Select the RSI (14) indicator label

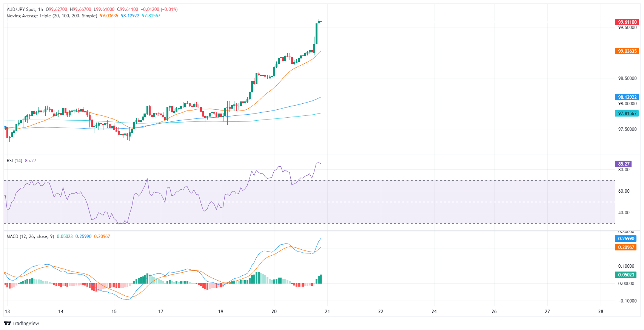(14, 161)
